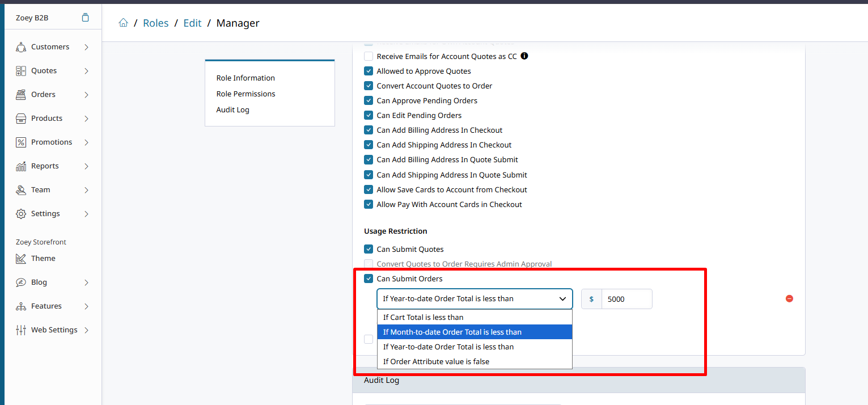Select If Month-to-date Order Total is less than
The height and width of the screenshot is (405, 868).
[x=475, y=332]
